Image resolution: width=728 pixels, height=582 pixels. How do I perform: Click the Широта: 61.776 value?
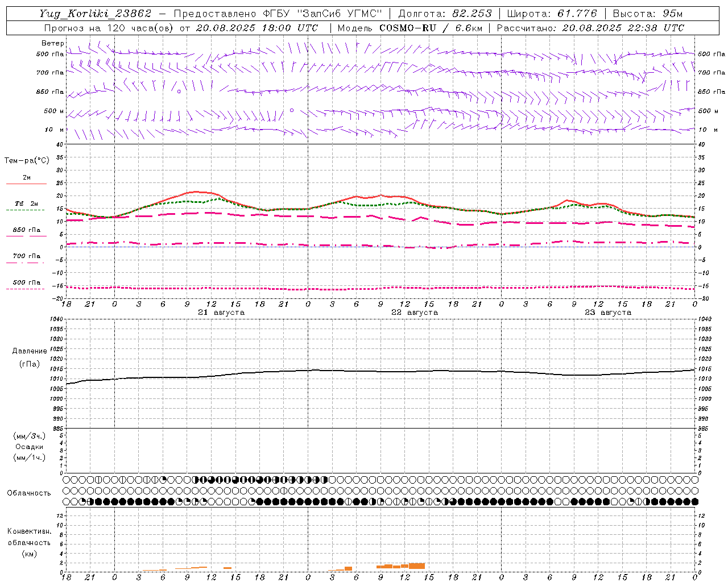(552, 14)
